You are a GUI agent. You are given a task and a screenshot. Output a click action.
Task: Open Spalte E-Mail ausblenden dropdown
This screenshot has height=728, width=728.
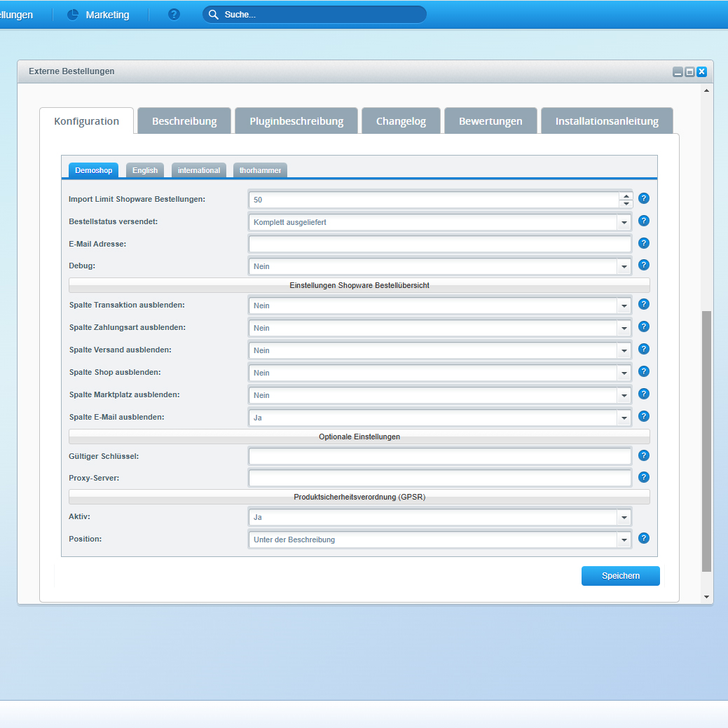point(624,418)
